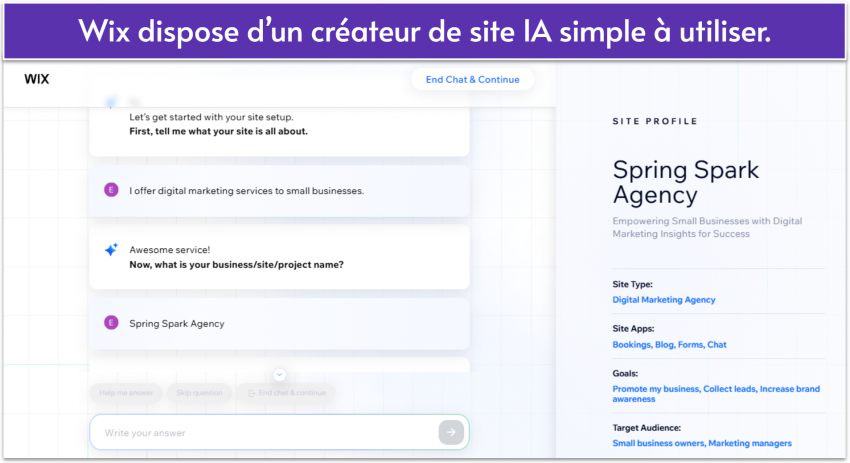Click the Spring Spark Agency profile title
Image resolution: width=850 pixels, height=463 pixels.
tap(686, 182)
